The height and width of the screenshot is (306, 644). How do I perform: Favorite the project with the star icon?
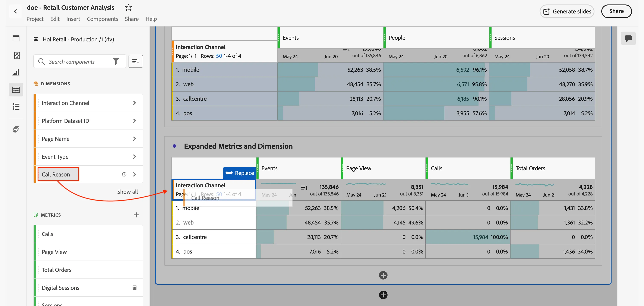(128, 7)
